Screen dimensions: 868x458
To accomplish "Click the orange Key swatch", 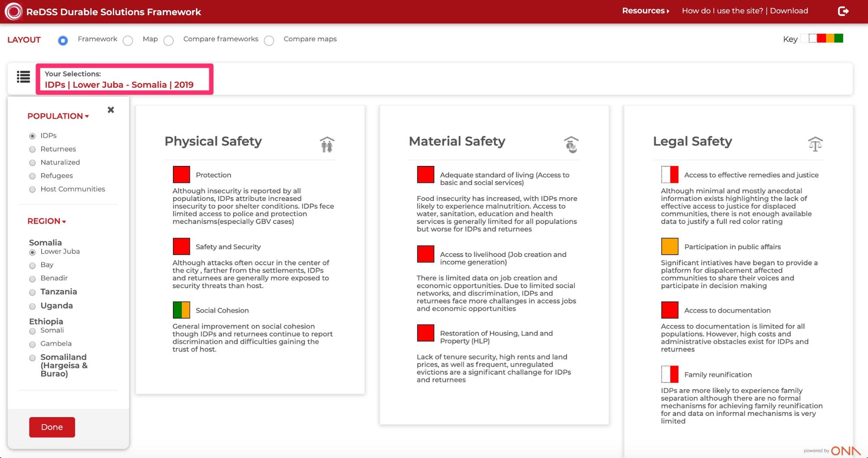I will (830, 38).
